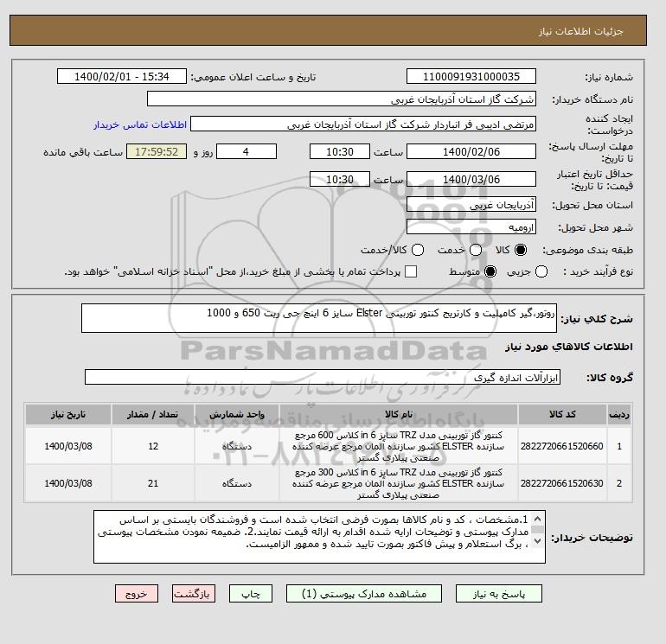Click the remaining days field showing 4
Screen dimensions: 666x644
click(x=247, y=151)
